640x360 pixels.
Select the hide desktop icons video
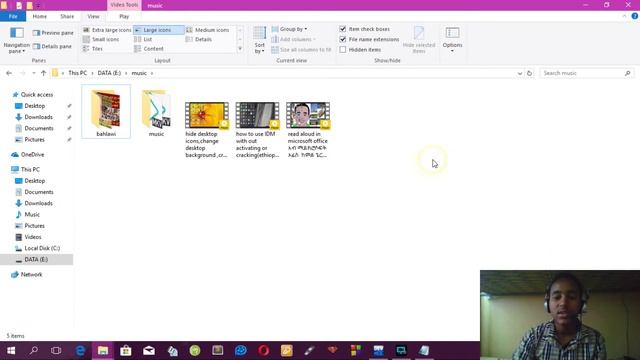[x=207, y=129]
